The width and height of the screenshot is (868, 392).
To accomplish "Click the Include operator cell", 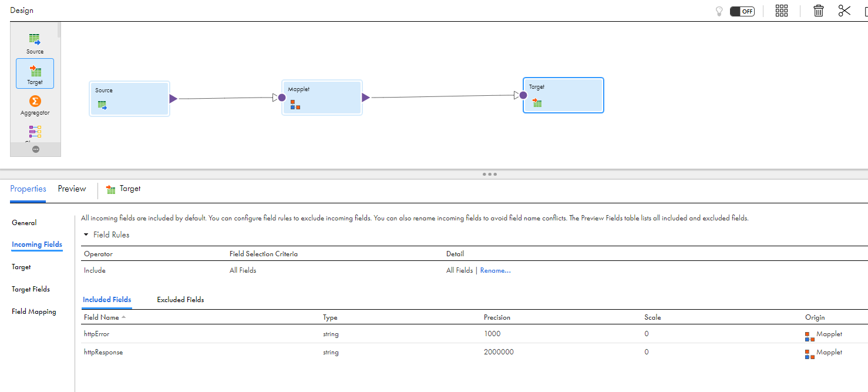I will (x=95, y=270).
